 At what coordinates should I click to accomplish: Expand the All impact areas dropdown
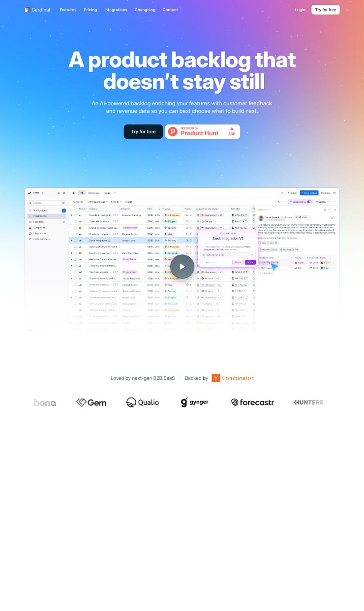[98, 202]
